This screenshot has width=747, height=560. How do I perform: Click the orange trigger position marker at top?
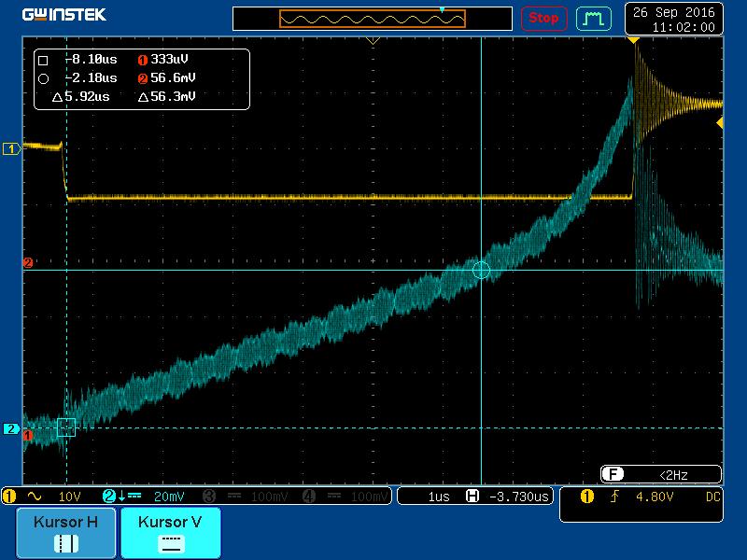point(634,40)
